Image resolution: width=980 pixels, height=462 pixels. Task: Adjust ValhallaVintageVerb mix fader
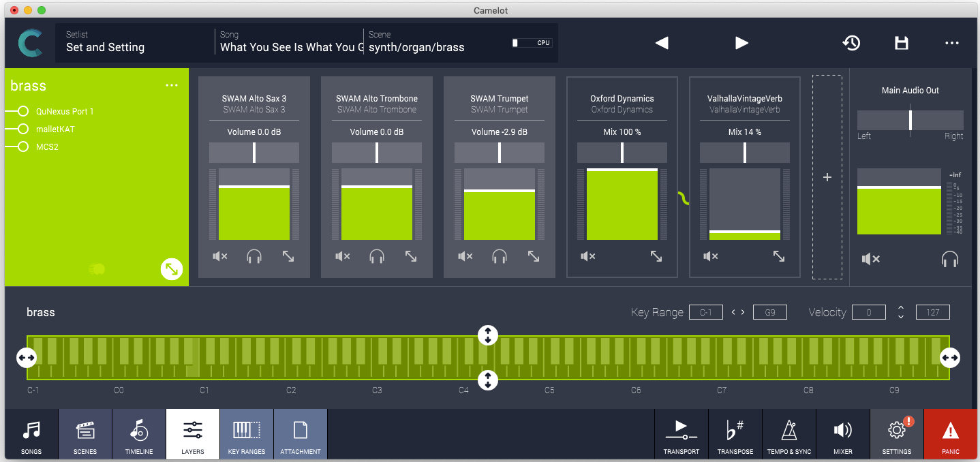point(745,204)
